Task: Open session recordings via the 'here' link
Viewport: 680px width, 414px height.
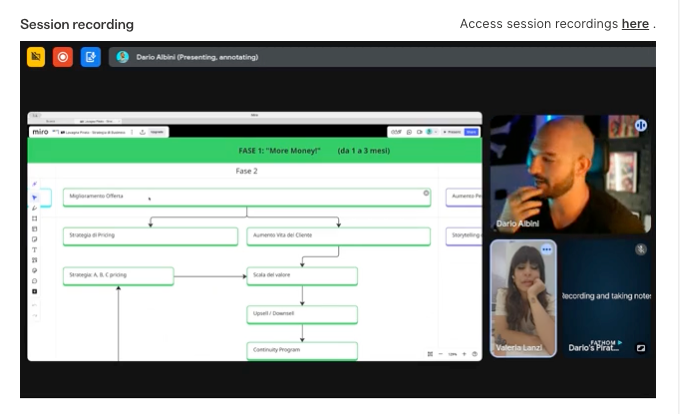Action: tap(635, 24)
